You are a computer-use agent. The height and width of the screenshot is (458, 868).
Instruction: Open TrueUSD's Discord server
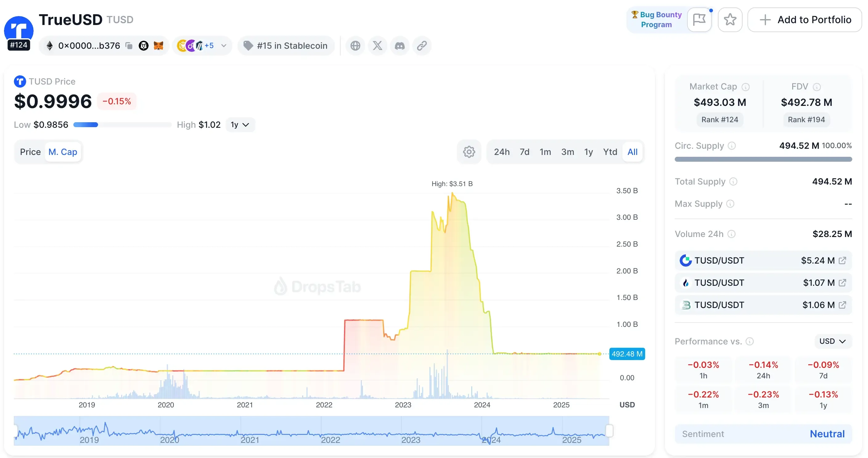coord(399,46)
